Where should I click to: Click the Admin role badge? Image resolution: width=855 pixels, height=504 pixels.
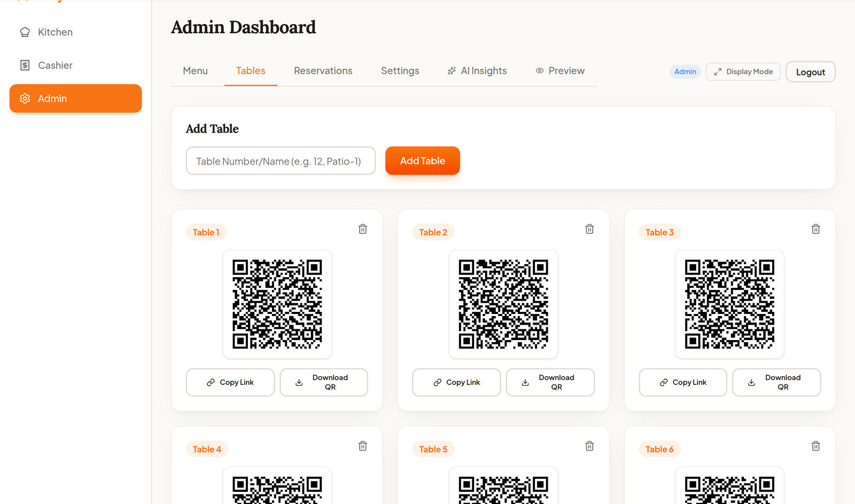click(x=685, y=72)
